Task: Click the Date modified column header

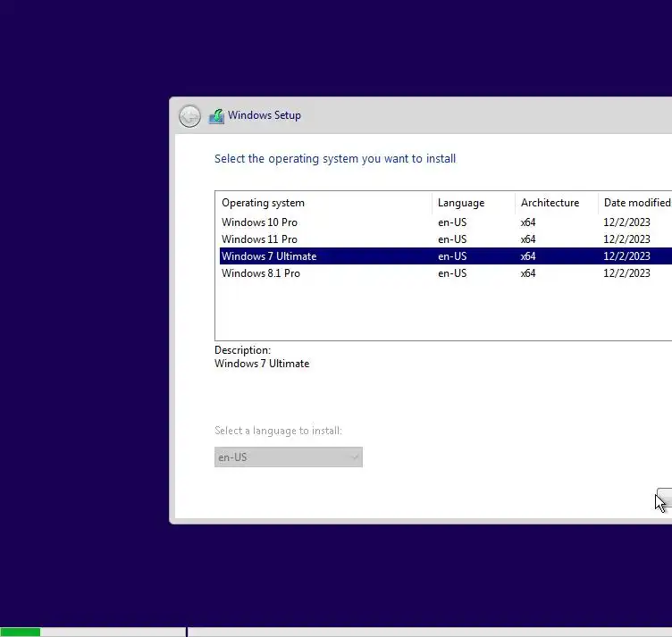Action: click(635, 203)
